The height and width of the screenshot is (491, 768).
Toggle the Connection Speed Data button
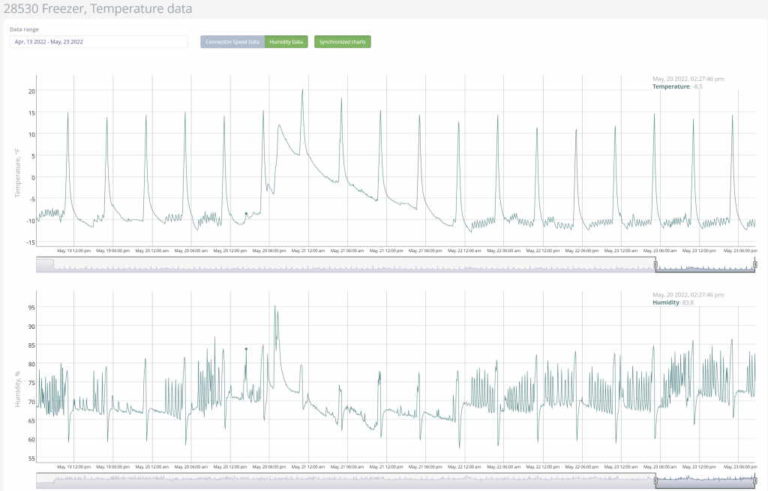(x=231, y=42)
